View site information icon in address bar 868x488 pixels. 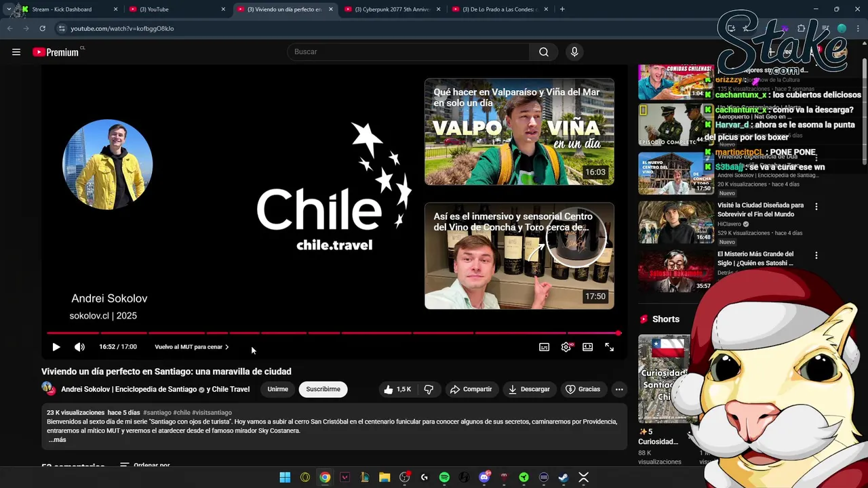pyautogui.click(x=62, y=28)
